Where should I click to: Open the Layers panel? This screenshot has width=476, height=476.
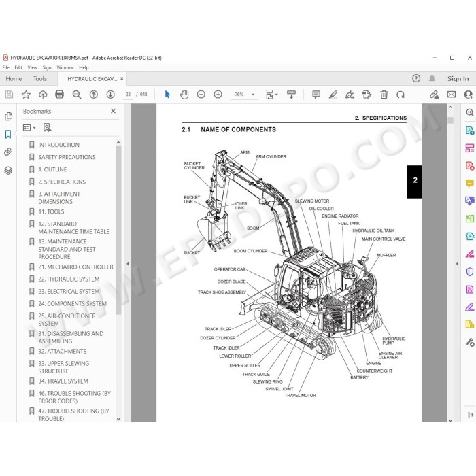[x=8, y=170]
